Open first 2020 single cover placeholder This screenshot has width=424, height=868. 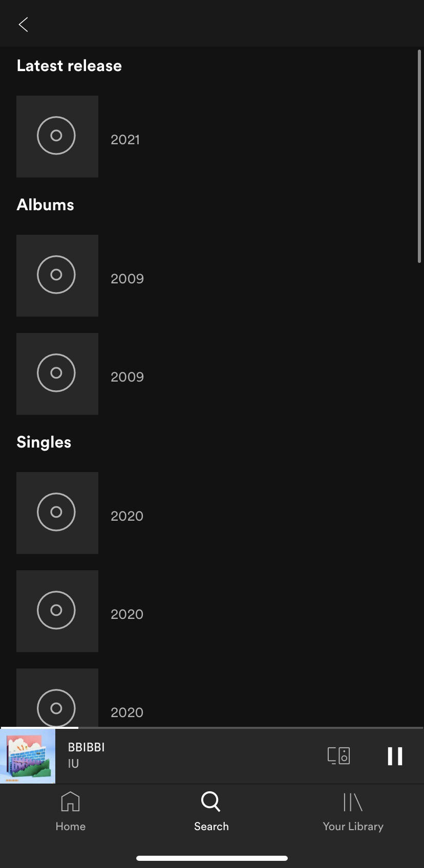click(57, 513)
